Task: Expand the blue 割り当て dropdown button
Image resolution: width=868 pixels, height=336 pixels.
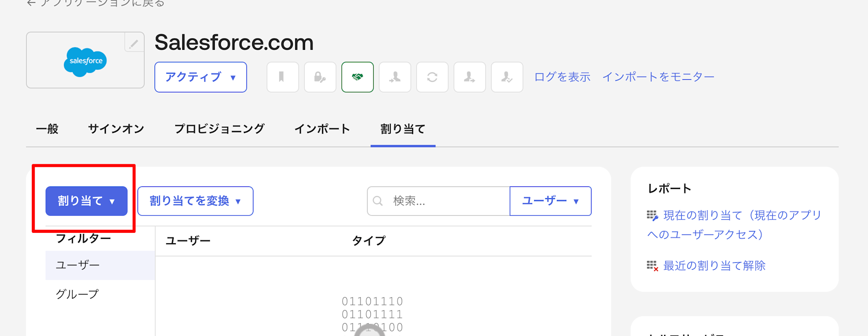Action: 86,201
